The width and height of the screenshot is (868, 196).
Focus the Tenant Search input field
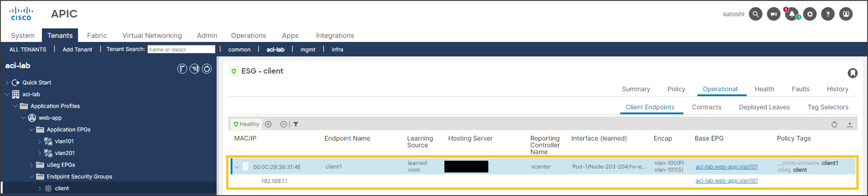point(181,49)
